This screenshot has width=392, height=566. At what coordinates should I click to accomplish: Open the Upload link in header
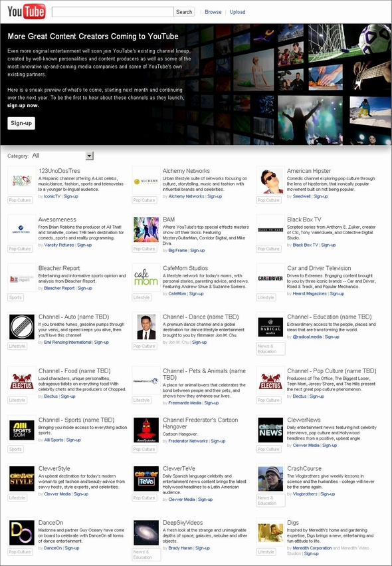[237, 12]
